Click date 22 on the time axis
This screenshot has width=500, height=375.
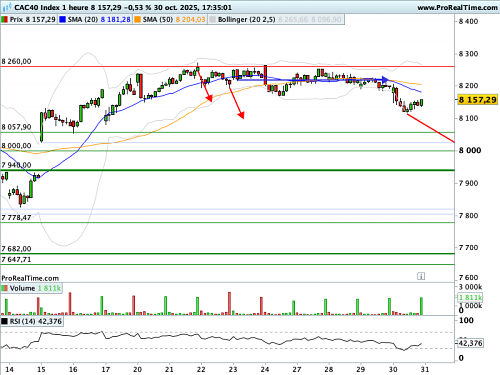pyautogui.click(x=201, y=369)
